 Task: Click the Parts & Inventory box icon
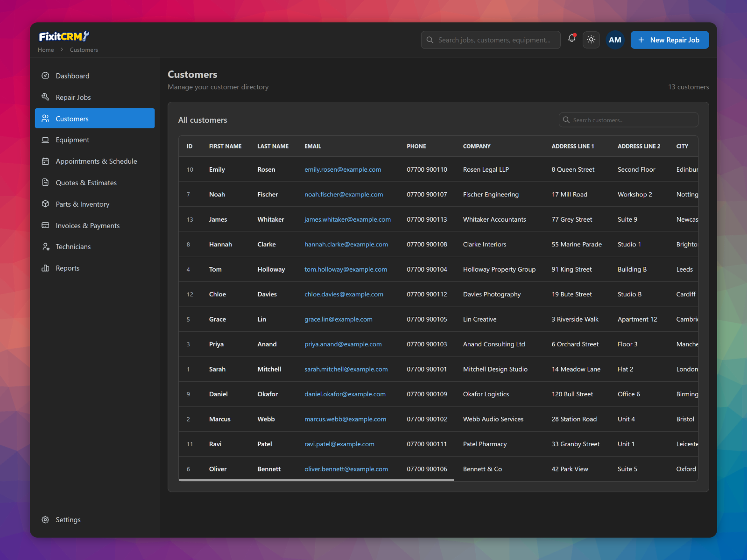tap(45, 204)
